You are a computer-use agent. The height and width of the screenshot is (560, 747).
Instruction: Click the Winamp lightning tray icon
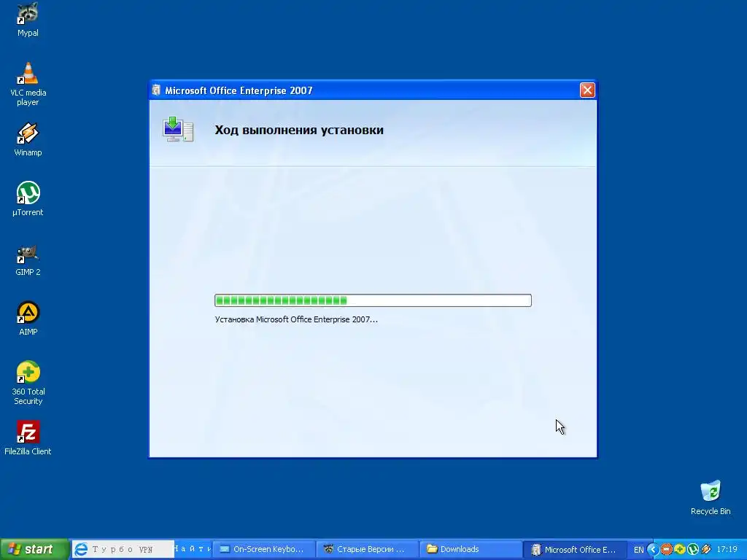[x=706, y=550]
